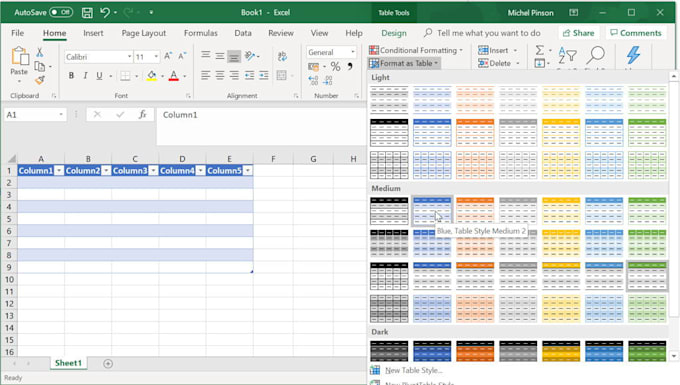Expand the font size dropdown
Image resolution: width=680 pixels, height=385 pixels.
click(156, 57)
